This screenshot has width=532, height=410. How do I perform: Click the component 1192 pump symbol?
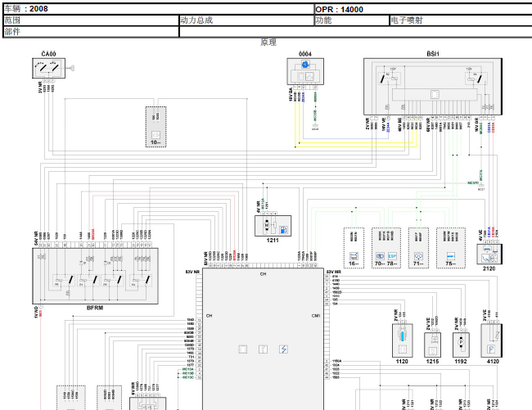click(461, 345)
